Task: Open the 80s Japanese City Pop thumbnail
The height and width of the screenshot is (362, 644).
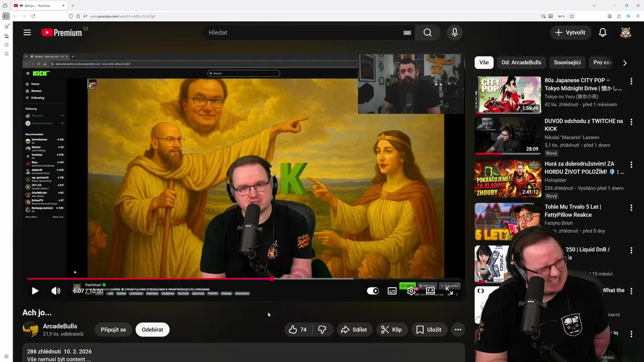Action: [508, 95]
